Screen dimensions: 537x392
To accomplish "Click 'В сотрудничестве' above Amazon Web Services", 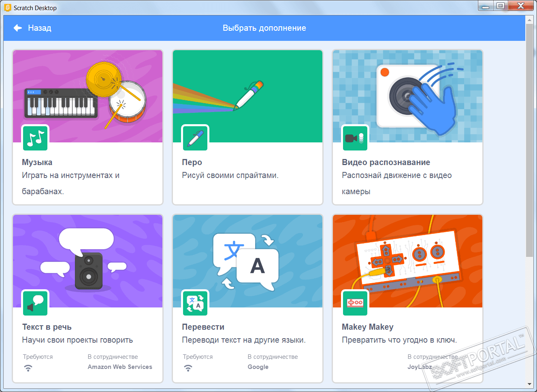I will 113,357.
